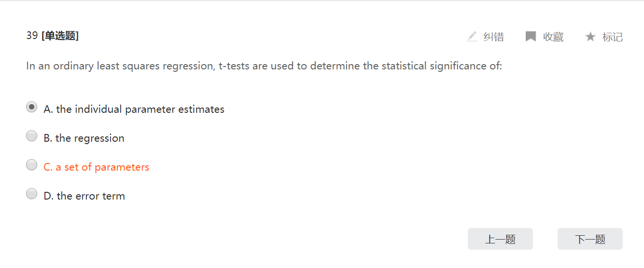Viewport: 644px width, 268px height.
Task: Choose answer text 'the individual parameter estimates'
Action: [140, 109]
